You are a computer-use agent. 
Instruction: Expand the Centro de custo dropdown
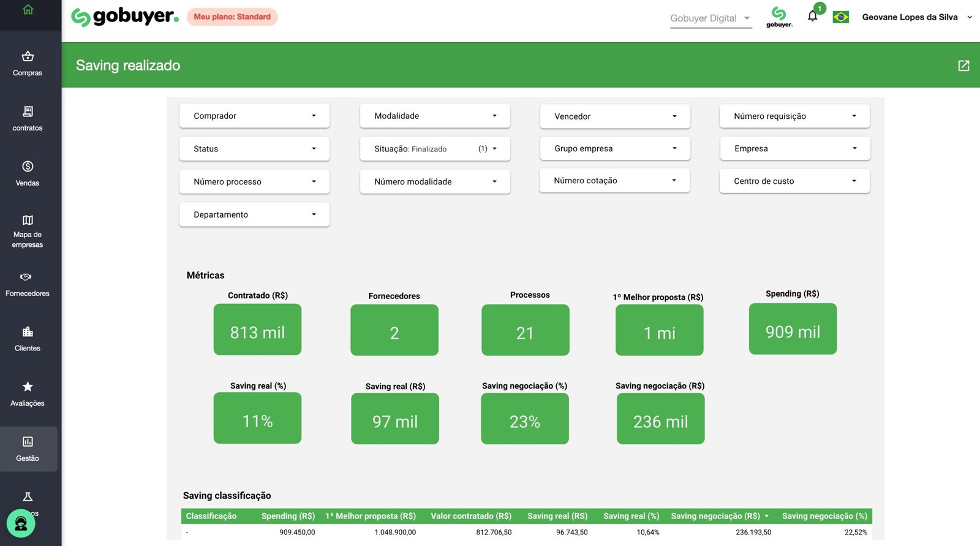pos(794,181)
